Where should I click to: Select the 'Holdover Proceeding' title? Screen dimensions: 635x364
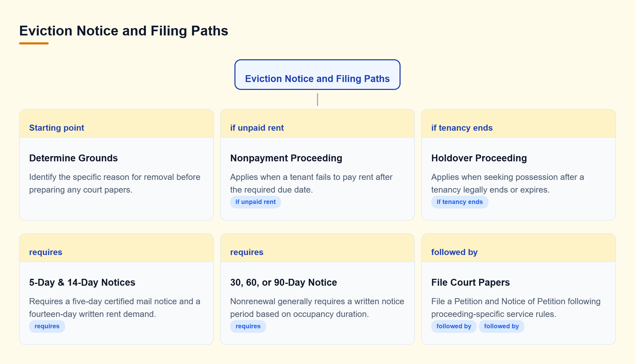[x=479, y=158]
